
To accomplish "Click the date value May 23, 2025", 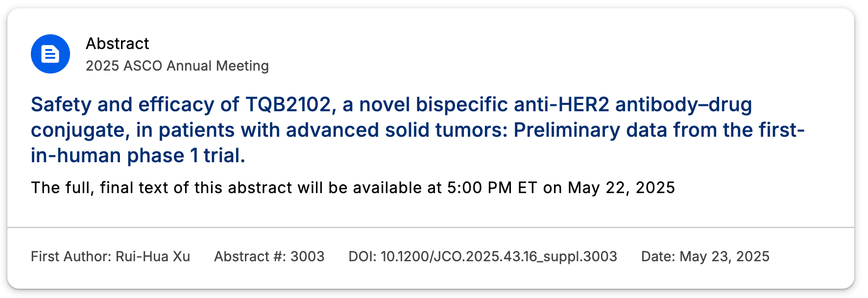I will pyautogui.click(x=724, y=256).
